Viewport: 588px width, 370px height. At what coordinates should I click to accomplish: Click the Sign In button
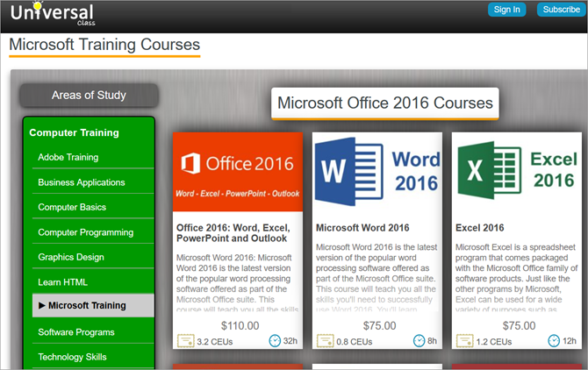click(x=506, y=10)
